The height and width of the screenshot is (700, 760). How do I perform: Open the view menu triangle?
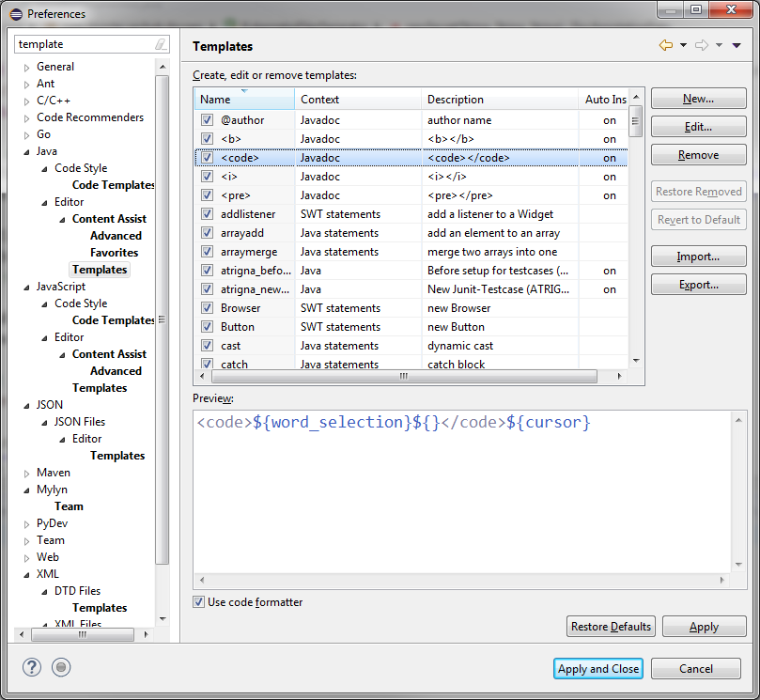coord(737,45)
